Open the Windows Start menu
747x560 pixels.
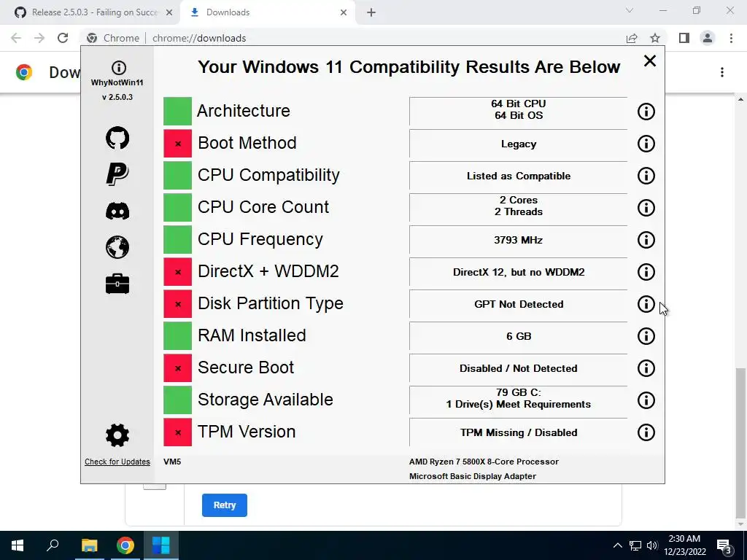coord(18,545)
